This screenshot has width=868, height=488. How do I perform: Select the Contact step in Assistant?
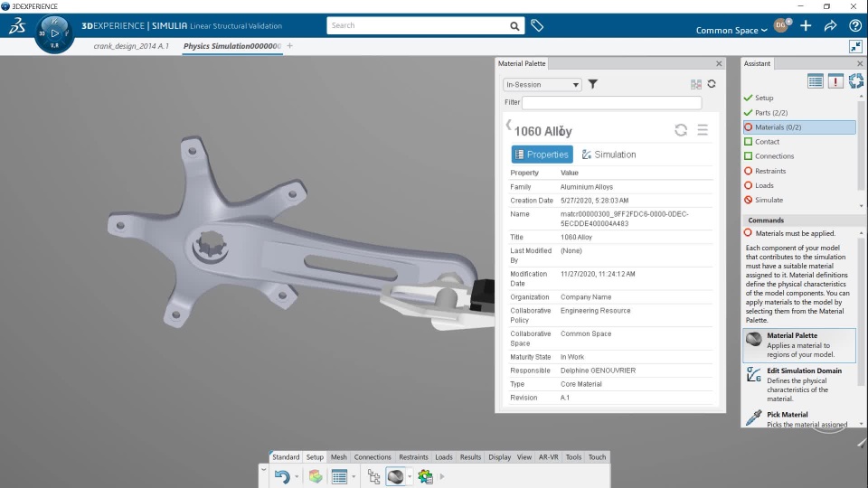point(767,142)
